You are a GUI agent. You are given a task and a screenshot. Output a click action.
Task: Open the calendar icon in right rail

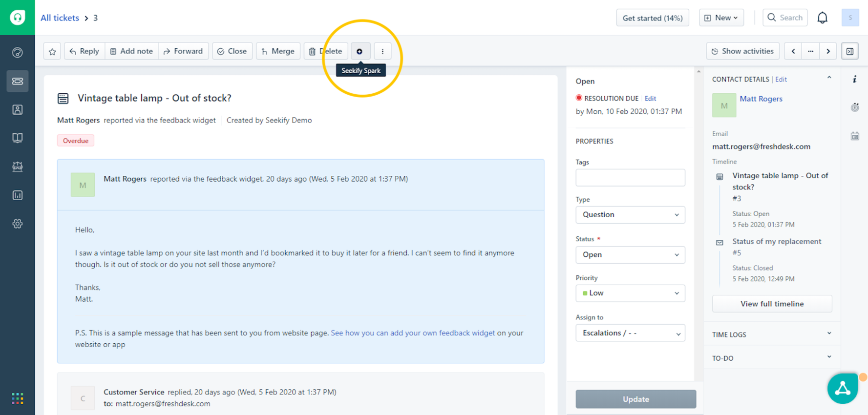coord(855,136)
